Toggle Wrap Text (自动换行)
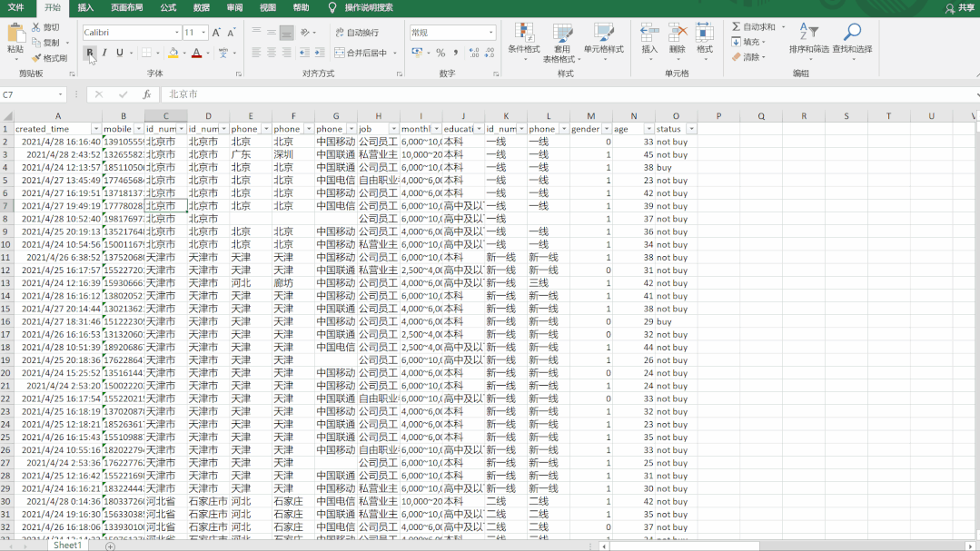Viewport: 980px width, 551px height. 358,33
